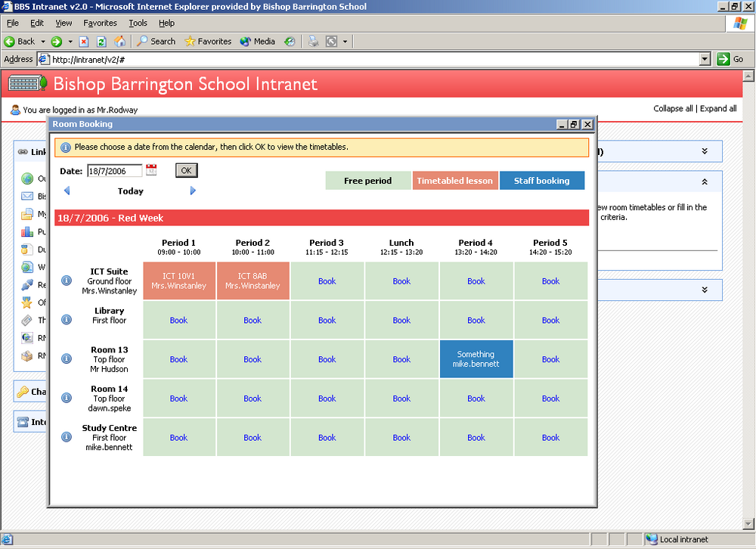Close the Room Booking window

587,125
